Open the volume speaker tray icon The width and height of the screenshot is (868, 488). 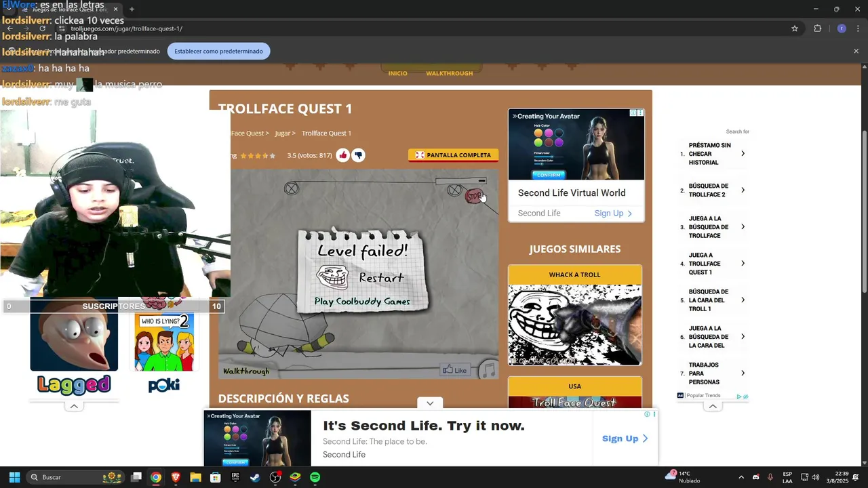pos(815,477)
